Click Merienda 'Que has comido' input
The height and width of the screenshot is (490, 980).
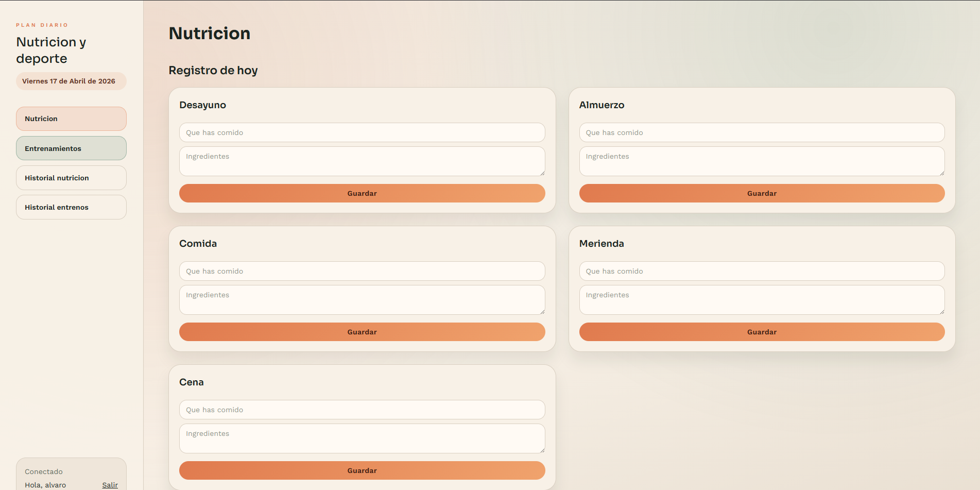(762, 271)
